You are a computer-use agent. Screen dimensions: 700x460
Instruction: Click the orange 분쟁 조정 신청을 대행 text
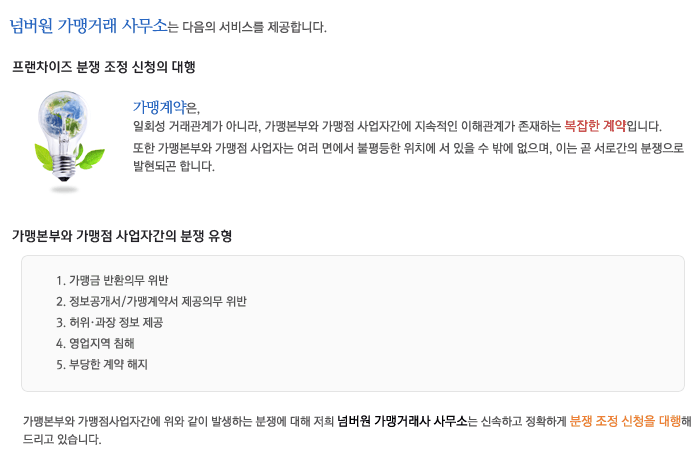[x=625, y=421]
